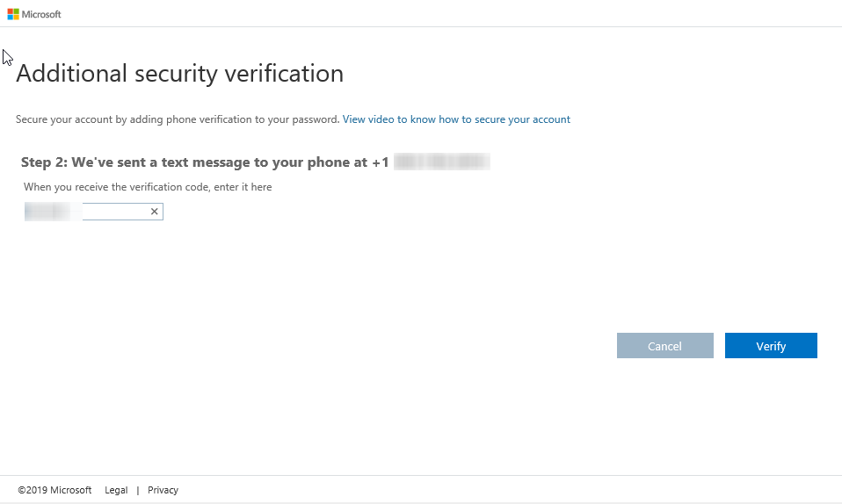Viewport: 842px width, 504px height.
Task: Click the word 'Step 2:' in the heading
Action: pos(43,162)
